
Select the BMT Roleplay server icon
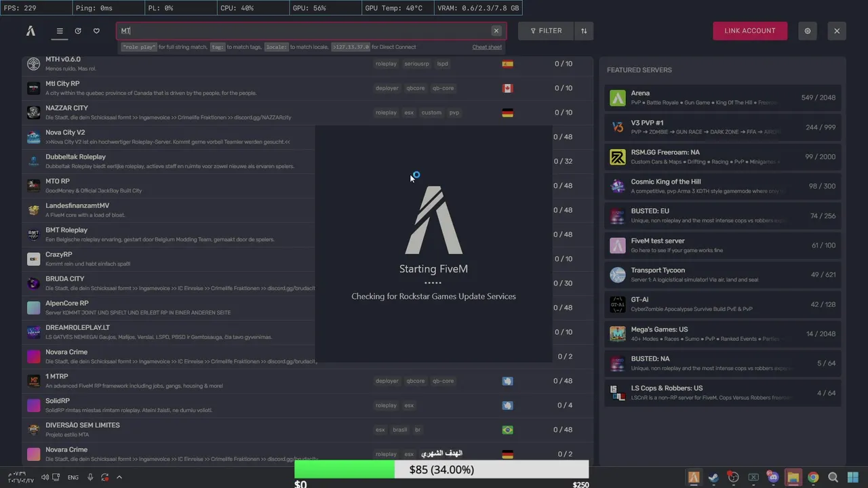(33, 235)
